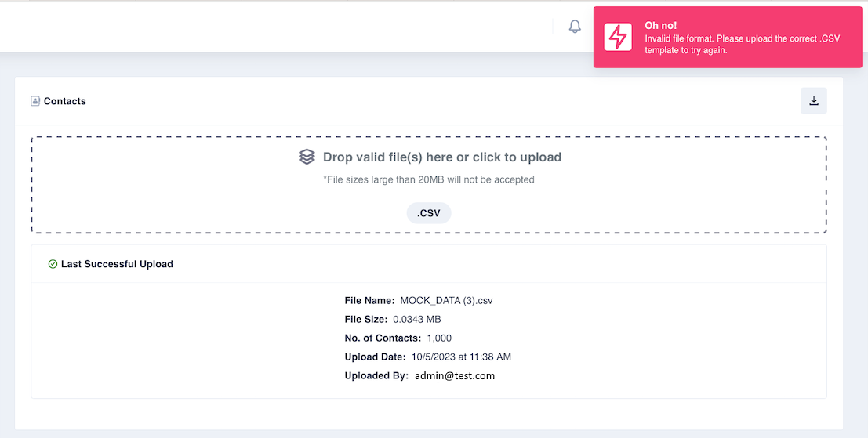The height and width of the screenshot is (438, 868).
Task: Click the Contacts card icon
Action: (35, 101)
